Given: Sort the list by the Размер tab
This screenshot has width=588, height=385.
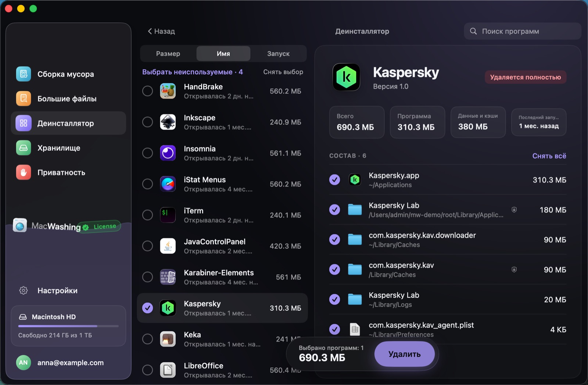Looking at the screenshot, I should (168, 54).
